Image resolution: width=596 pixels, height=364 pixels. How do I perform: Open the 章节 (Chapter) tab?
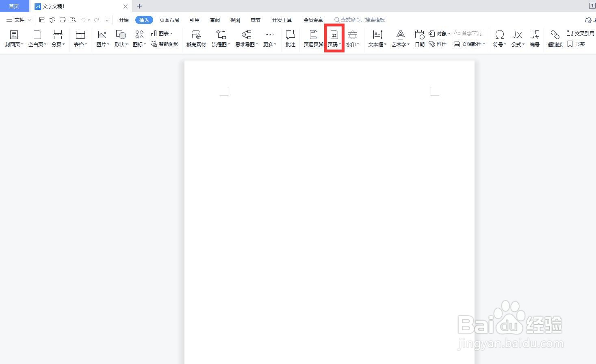pos(255,20)
